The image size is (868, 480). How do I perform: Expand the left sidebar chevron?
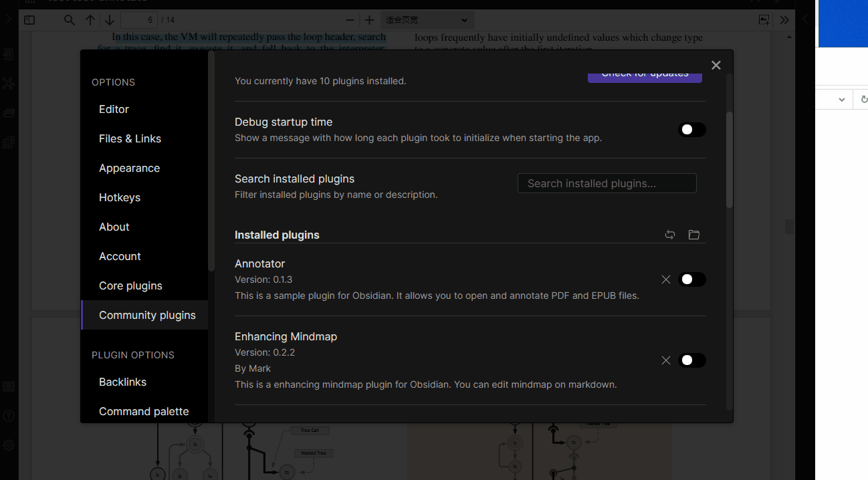click(x=8, y=19)
